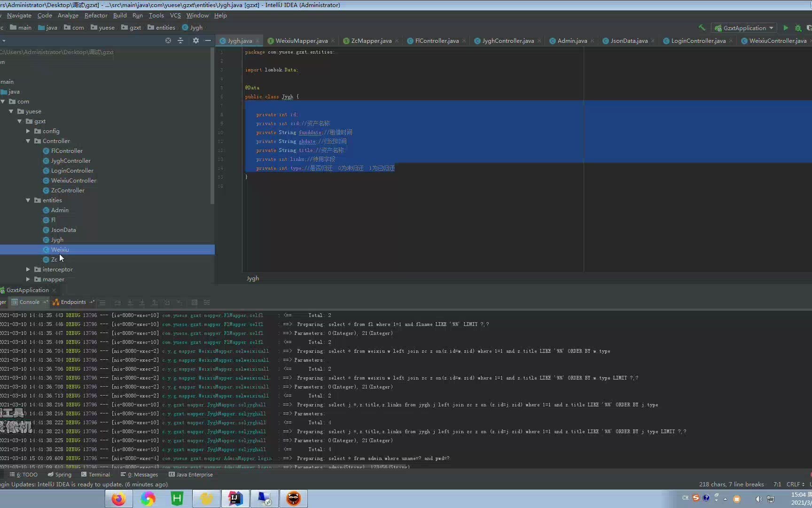Collapse all nodes with the collapse-all icon
The height and width of the screenshot is (508, 812).
[180, 41]
